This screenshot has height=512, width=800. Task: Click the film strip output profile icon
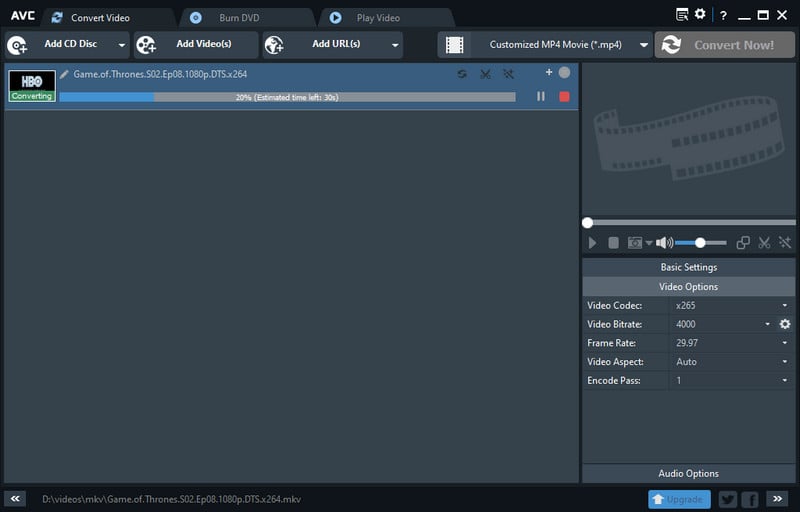[x=455, y=45]
